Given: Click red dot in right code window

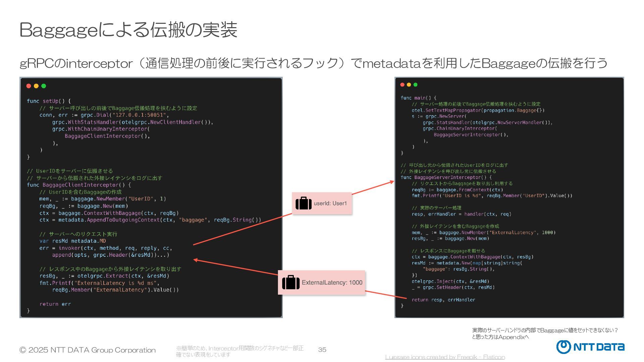Looking at the screenshot, I should [402, 85].
